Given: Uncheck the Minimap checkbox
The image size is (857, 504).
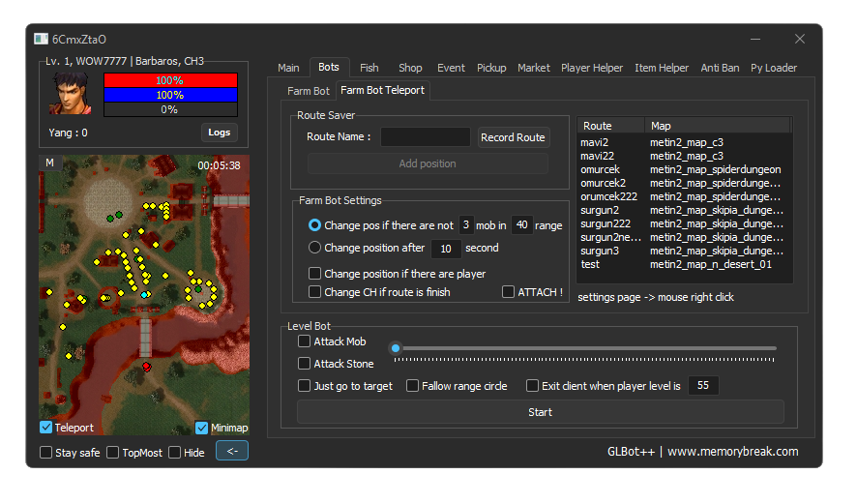Looking at the screenshot, I should click(x=202, y=428).
